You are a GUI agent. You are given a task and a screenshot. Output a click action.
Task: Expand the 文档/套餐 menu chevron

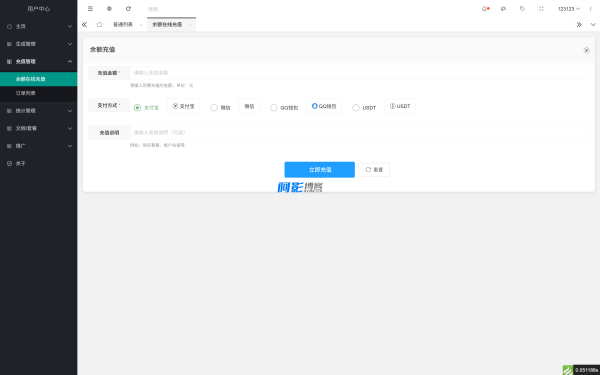70,129
